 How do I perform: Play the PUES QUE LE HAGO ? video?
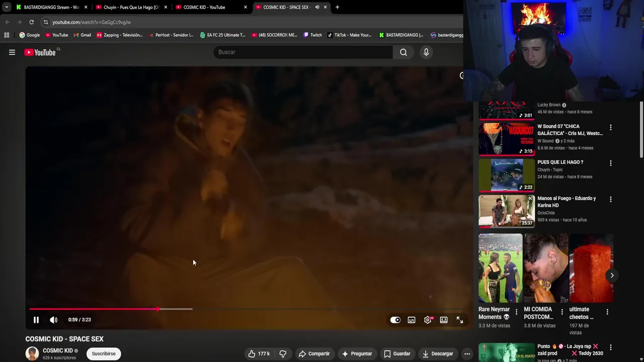pyautogui.click(x=507, y=175)
